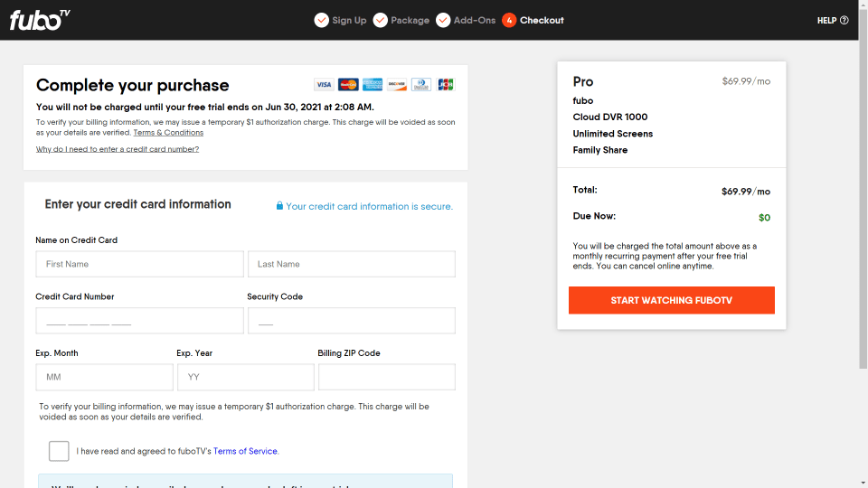Click the American Express card logo

[373, 85]
